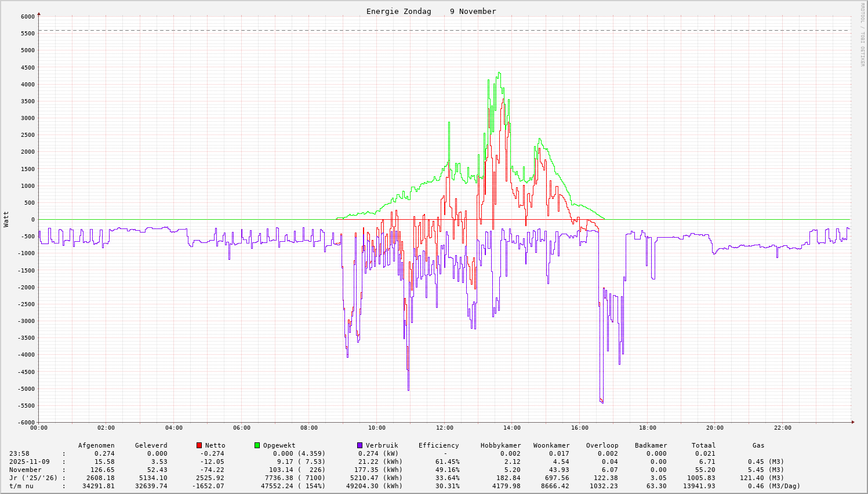
Task: Click the Efficiency column header
Action: (x=438, y=445)
